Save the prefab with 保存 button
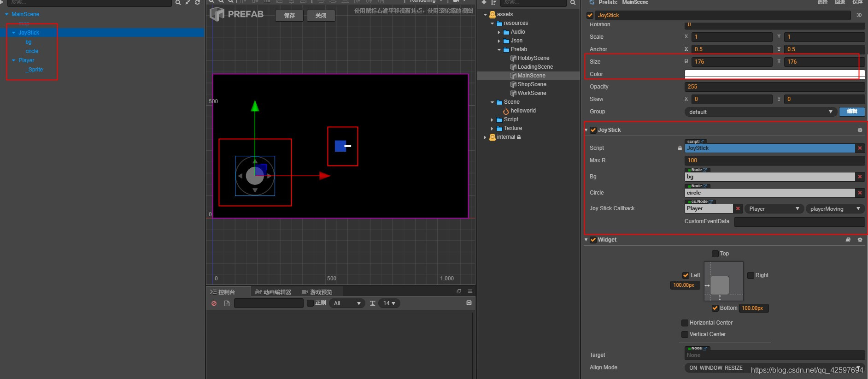868x379 pixels. coord(289,16)
